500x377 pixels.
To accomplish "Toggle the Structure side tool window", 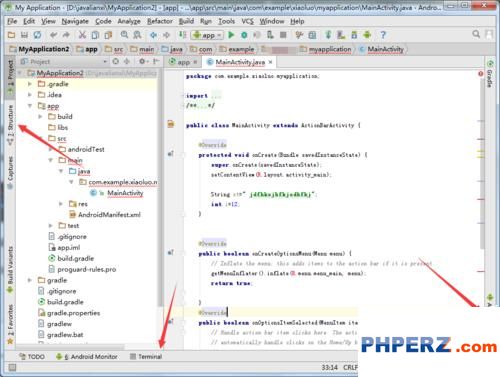I will [x=10, y=125].
